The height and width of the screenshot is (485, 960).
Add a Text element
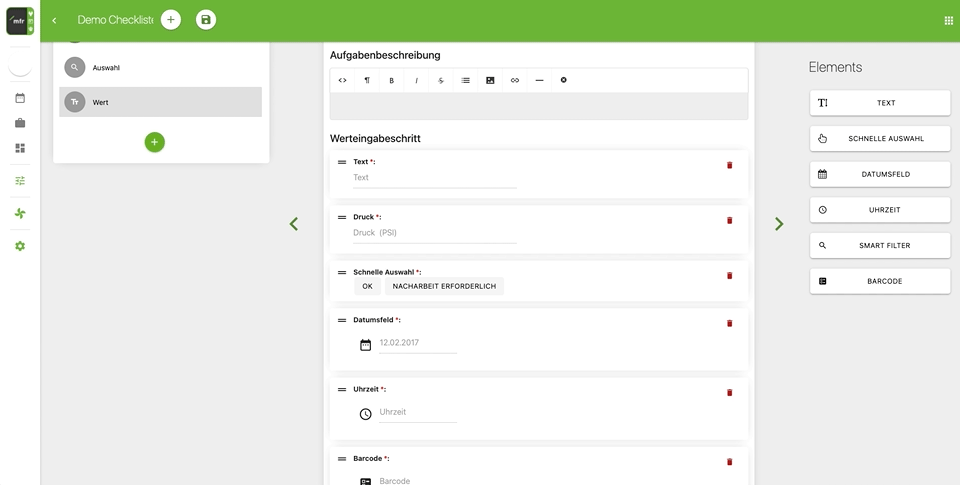click(880, 103)
